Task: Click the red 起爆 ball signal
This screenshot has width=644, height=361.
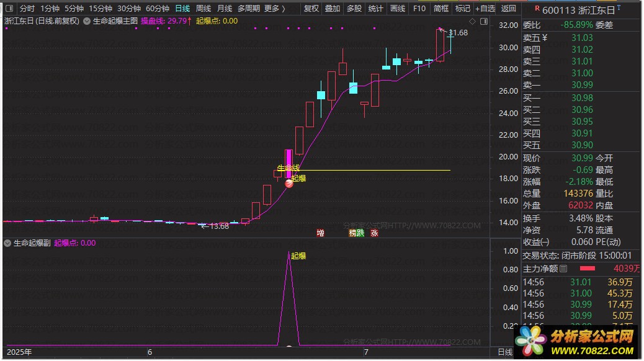Action: click(x=289, y=184)
